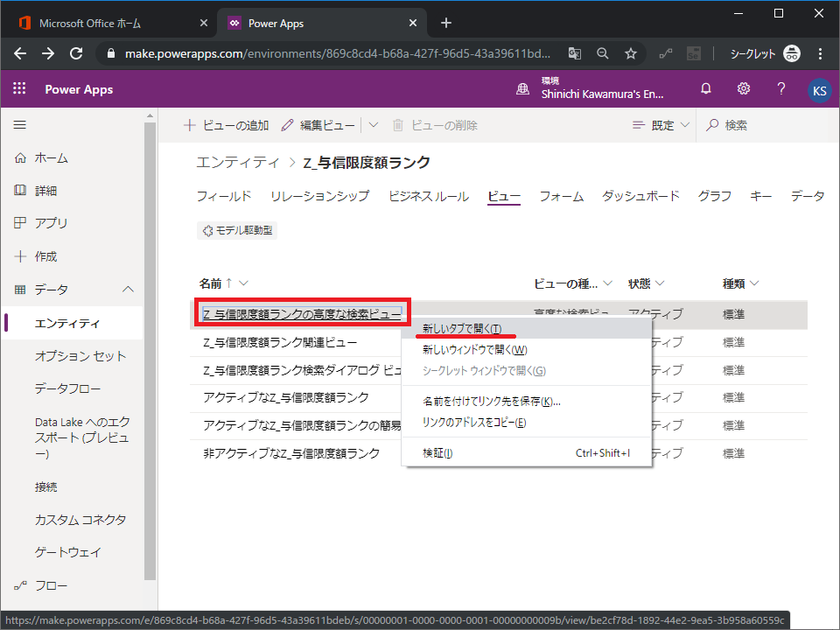Switch to Microsoft Office ホーム browser tab
Viewport: 840px width, 630px height.
point(90,23)
